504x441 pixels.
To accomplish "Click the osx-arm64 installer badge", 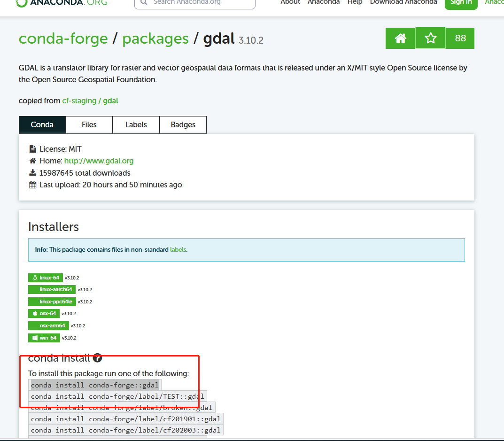I will pyautogui.click(x=48, y=325).
